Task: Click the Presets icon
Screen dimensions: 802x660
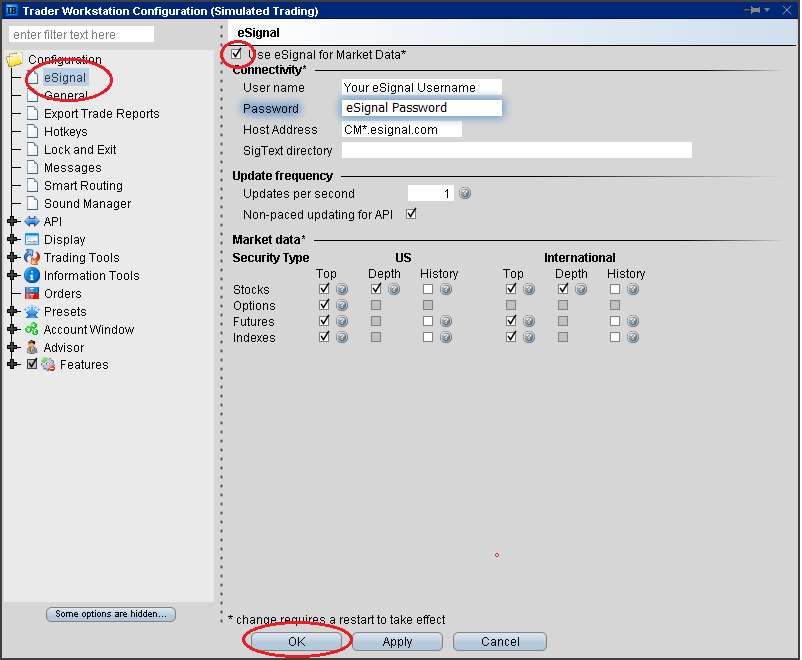Action: 32,311
